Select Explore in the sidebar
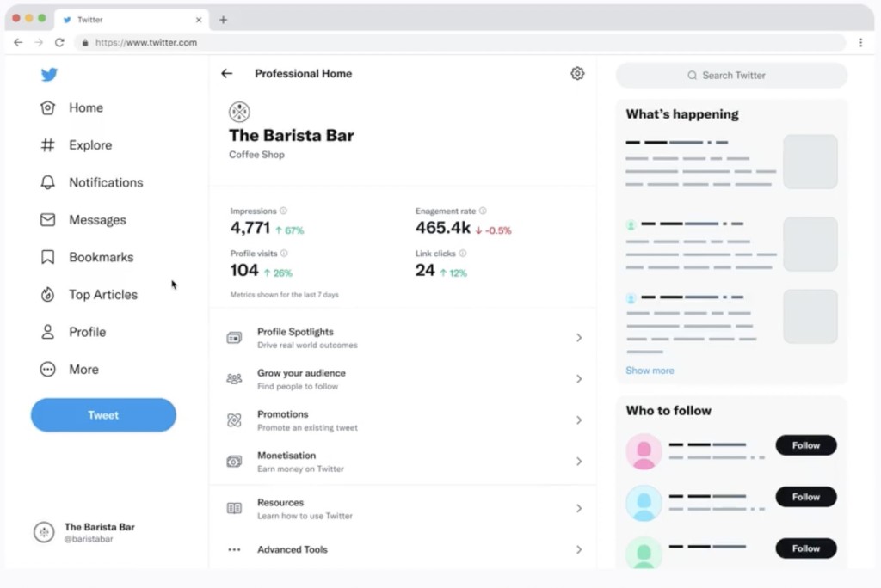Image resolution: width=881 pixels, height=588 pixels. (90, 145)
